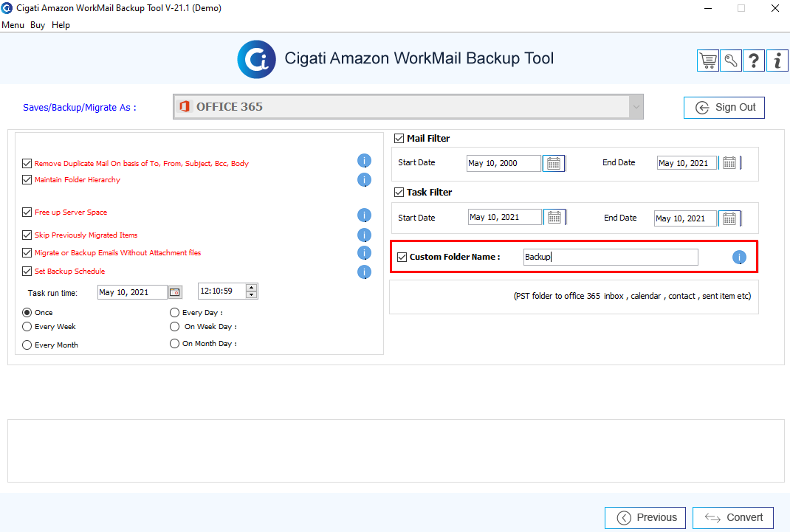Screen dimensions: 790x532
Task: Choose the On Month Day option
Action: click(174, 344)
